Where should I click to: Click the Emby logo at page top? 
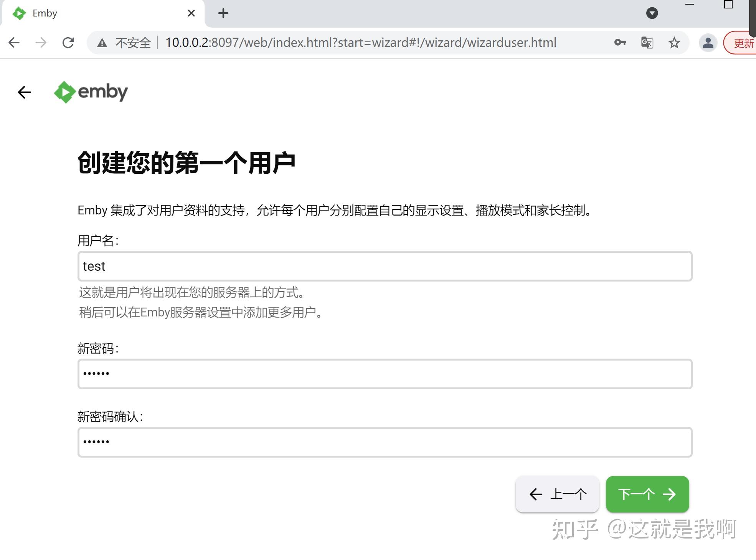91,92
